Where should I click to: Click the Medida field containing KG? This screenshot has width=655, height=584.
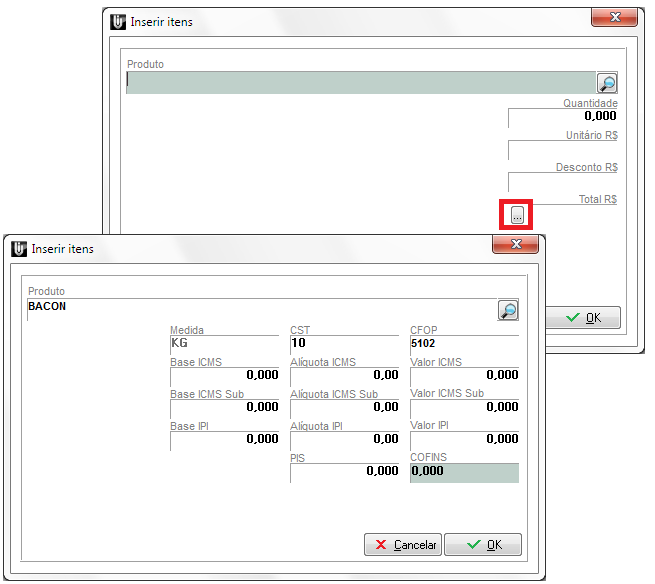pos(224,343)
